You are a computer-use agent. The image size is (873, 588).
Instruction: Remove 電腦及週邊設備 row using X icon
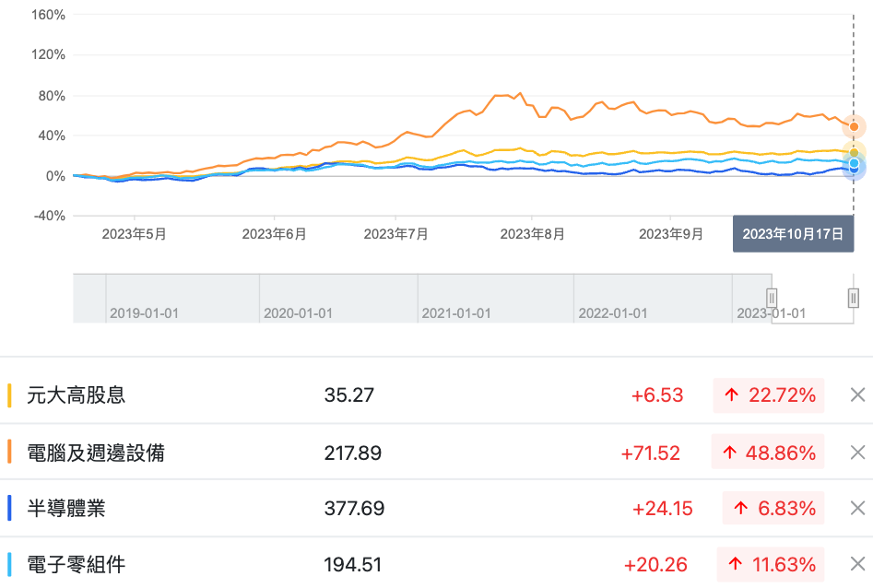tap(857, 453)
